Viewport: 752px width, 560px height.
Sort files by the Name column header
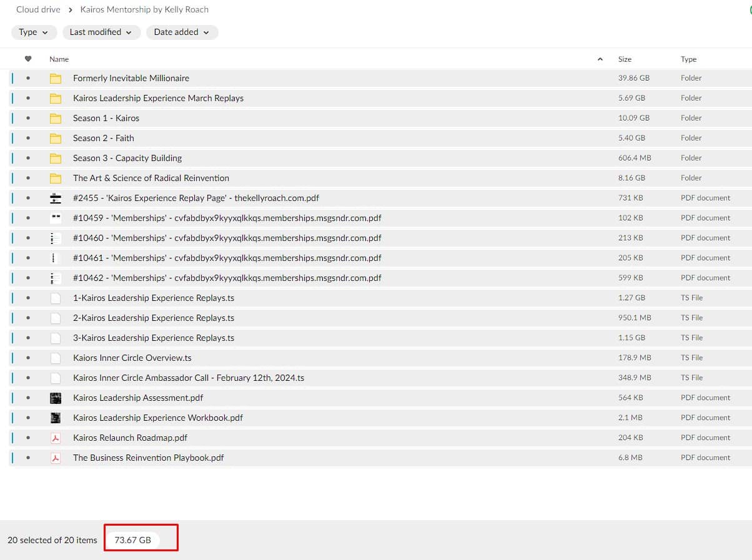point(59,59)
